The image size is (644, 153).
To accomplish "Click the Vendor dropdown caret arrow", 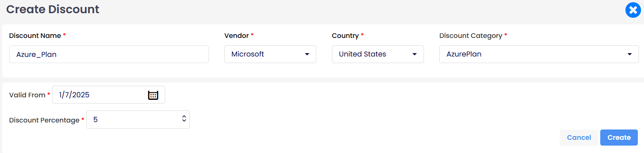I will [307, 54].
